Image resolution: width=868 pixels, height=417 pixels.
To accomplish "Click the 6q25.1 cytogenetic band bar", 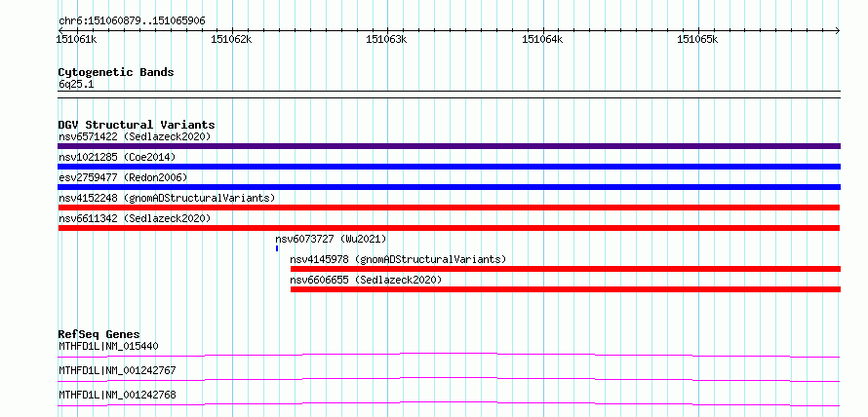I will click(449, 95).
